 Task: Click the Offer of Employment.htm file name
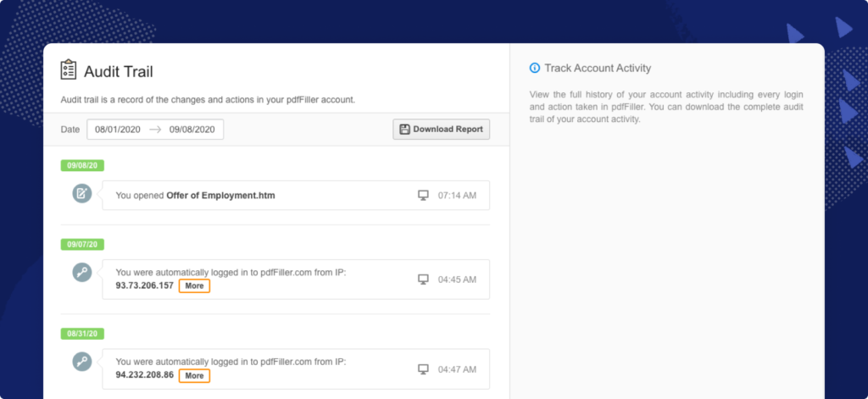coord(221,196)
